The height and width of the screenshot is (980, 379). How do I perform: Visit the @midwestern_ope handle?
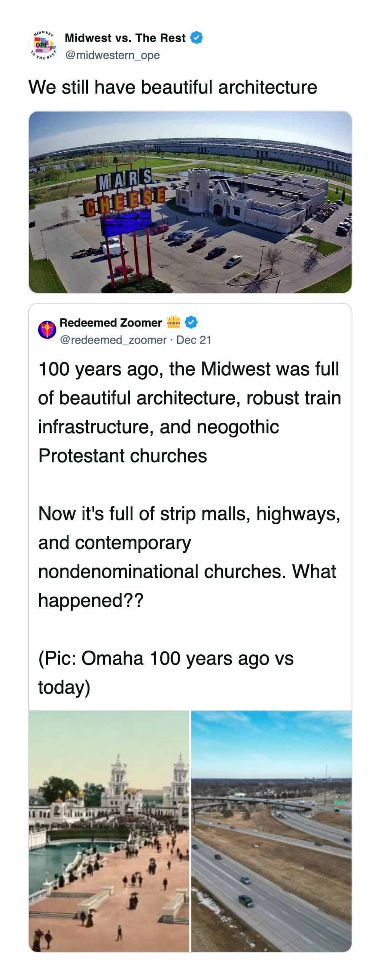pyautogui.click(x=112, y=56)
